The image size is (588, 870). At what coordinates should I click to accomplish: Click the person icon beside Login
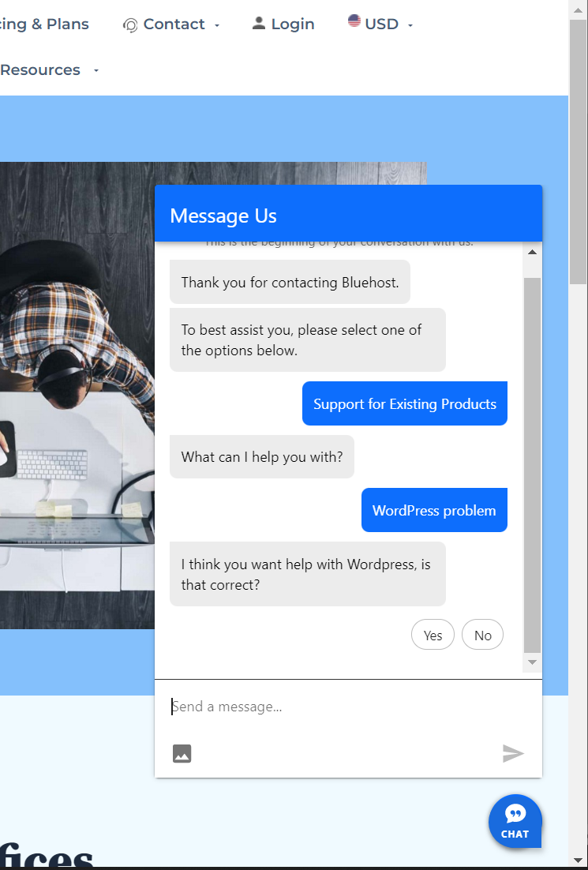(x=259, y=23)
